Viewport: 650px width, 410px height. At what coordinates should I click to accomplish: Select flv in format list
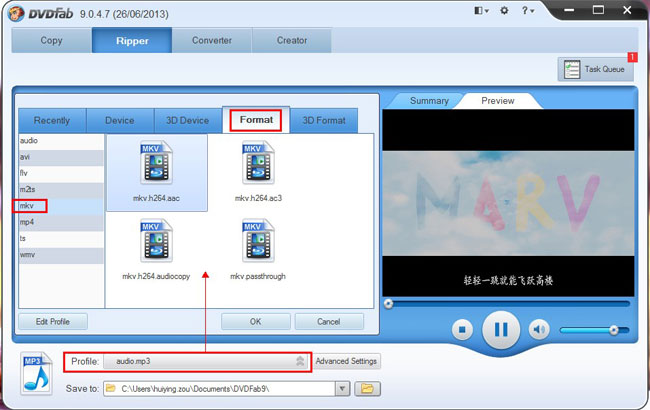61,174
